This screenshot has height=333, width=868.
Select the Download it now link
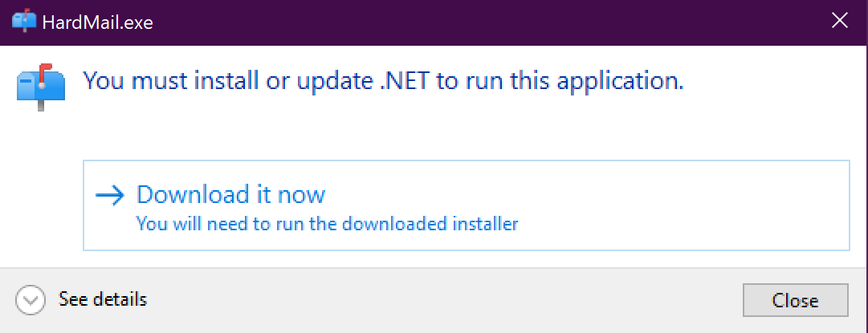(230, 194)
